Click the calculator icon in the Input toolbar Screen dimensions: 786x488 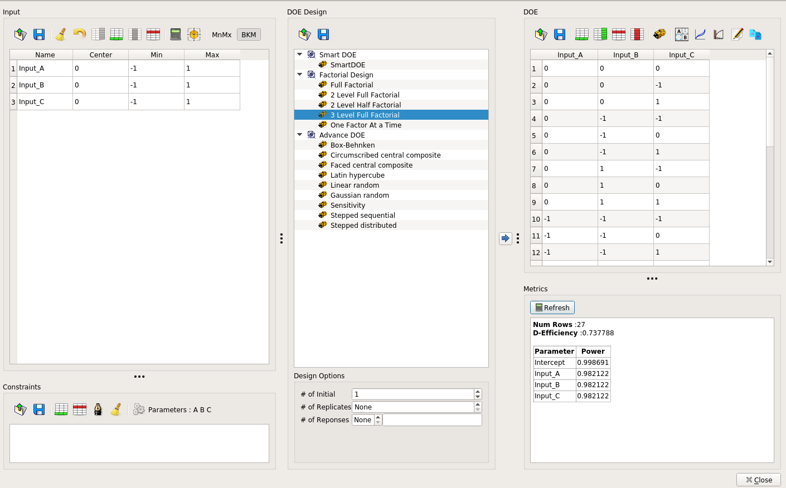(x=175, y=35)
